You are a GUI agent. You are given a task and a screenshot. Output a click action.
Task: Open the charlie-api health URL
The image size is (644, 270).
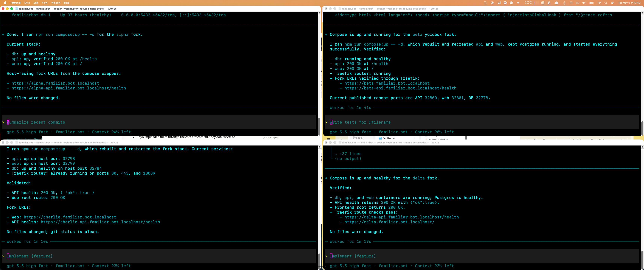100,222
